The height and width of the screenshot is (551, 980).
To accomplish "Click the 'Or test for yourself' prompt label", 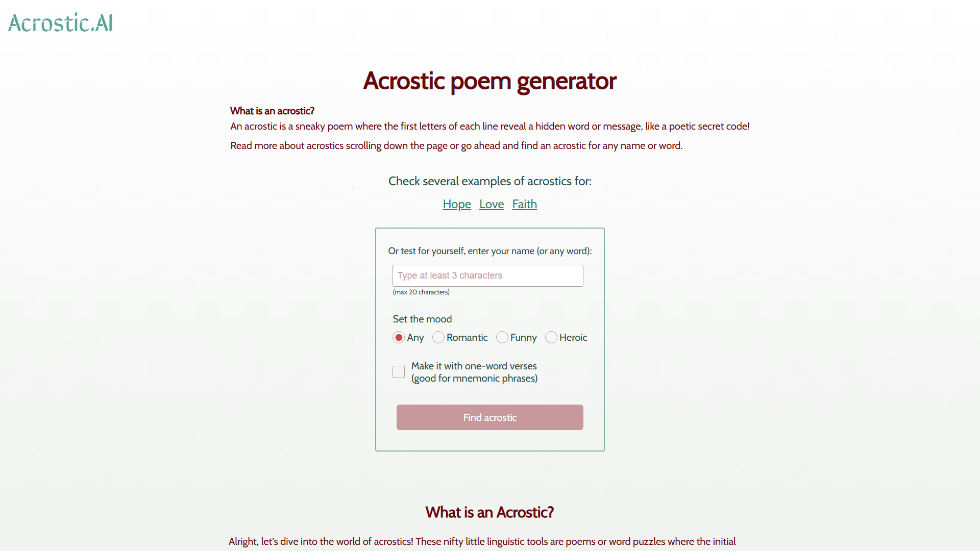I will coord(489,251).
